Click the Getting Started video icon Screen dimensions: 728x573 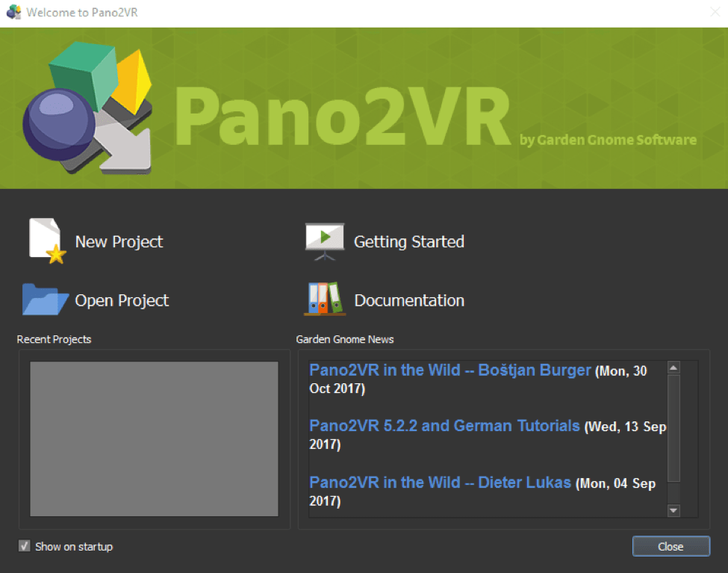point(324,241)
